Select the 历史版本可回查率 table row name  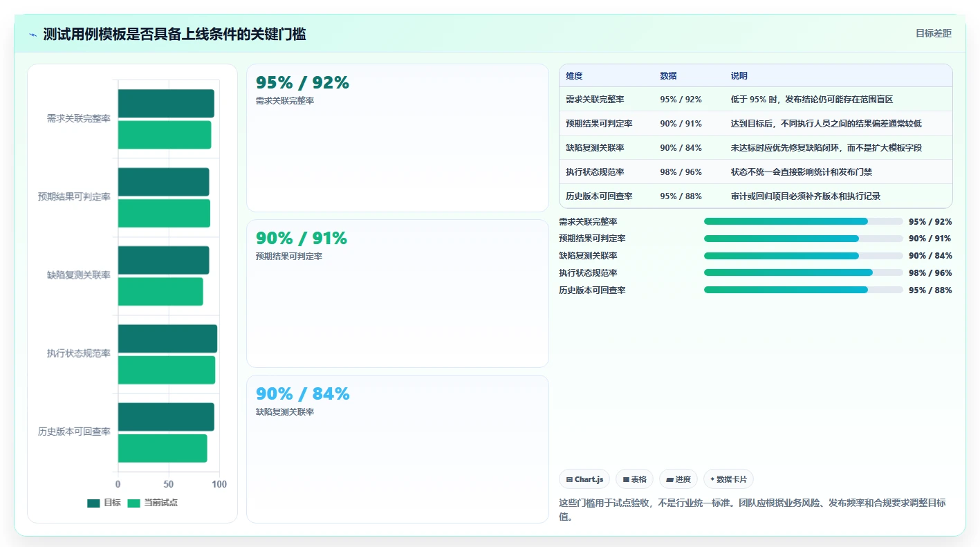pyautogui.click(x=599, y=196)
